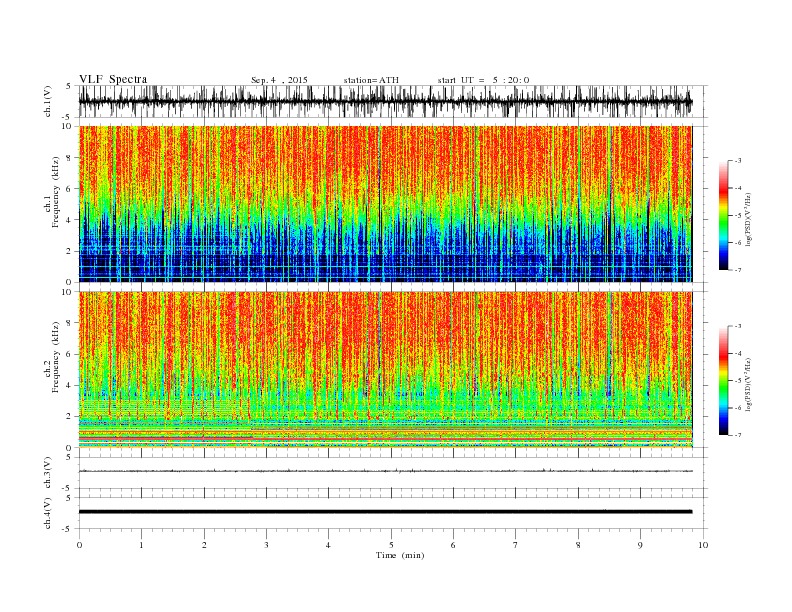Click the 9 minute tick label
The image size is (792, 612).
(x=640, y=545)
